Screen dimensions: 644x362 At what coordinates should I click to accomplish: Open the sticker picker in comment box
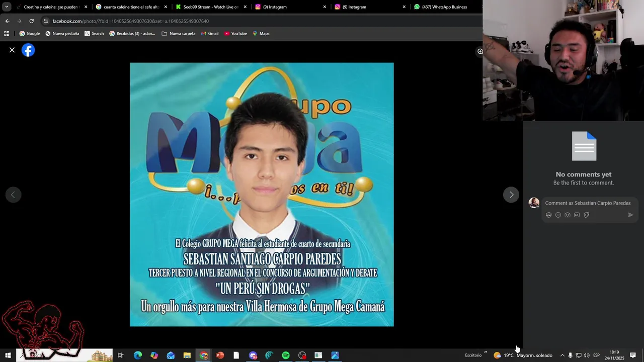pyautogui.click(x=587, y=215)
